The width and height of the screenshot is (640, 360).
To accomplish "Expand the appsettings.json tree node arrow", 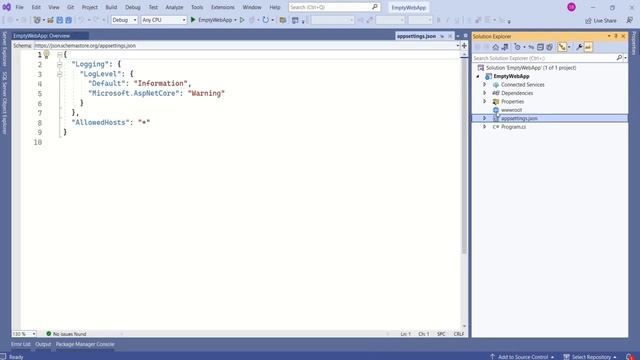I will (x=484, y=118).
